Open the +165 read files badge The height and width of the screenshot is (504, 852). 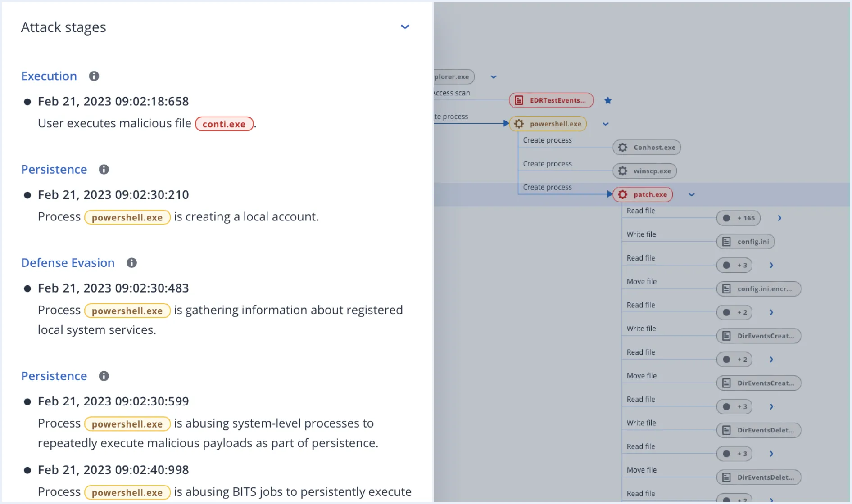click(x=739, y=218)
